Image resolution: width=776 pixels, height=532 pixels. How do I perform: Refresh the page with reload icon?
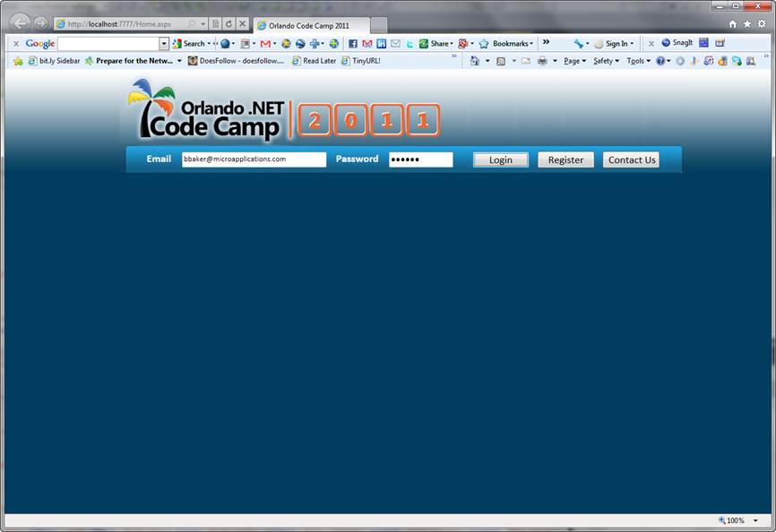click(x=229, y=23)
